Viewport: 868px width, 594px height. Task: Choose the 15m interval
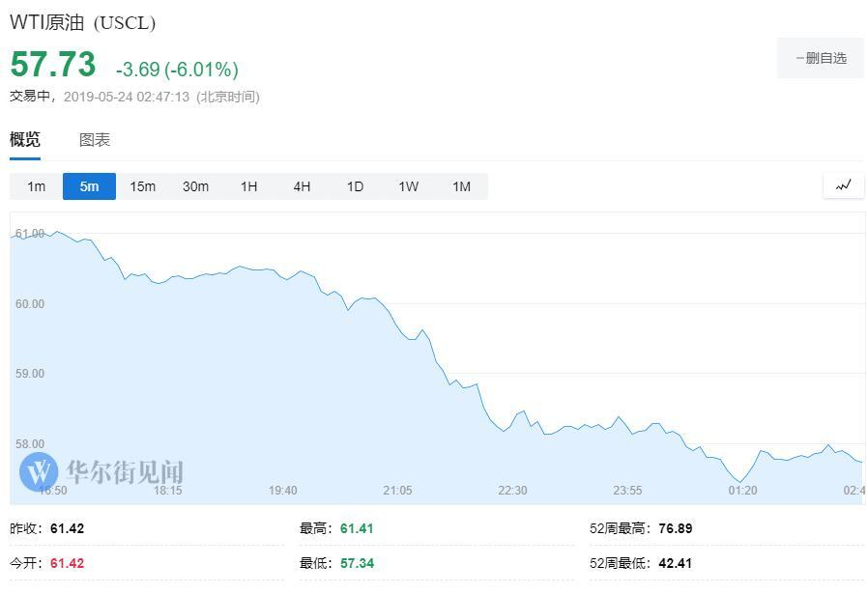pyautogui.click(x=142, y=186)
